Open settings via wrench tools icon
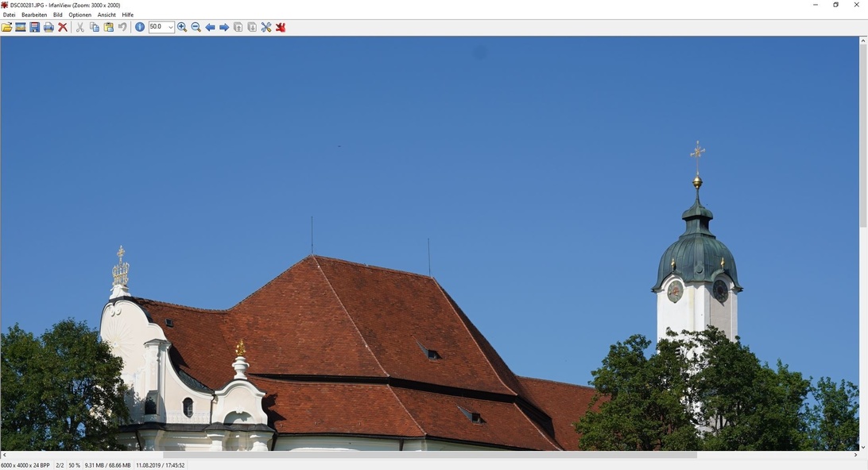 [x=266, y=27]
